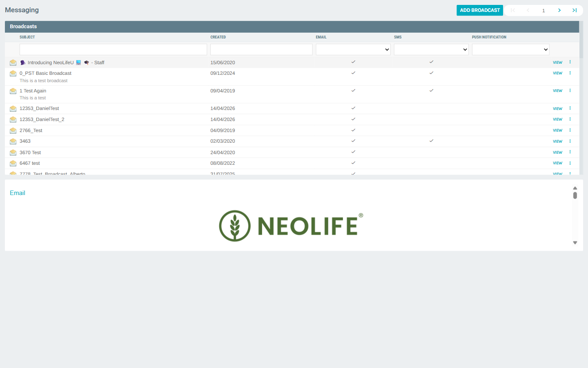
Task: Click the Email checkmark for 2766_Test row
Action: point(353,130)
